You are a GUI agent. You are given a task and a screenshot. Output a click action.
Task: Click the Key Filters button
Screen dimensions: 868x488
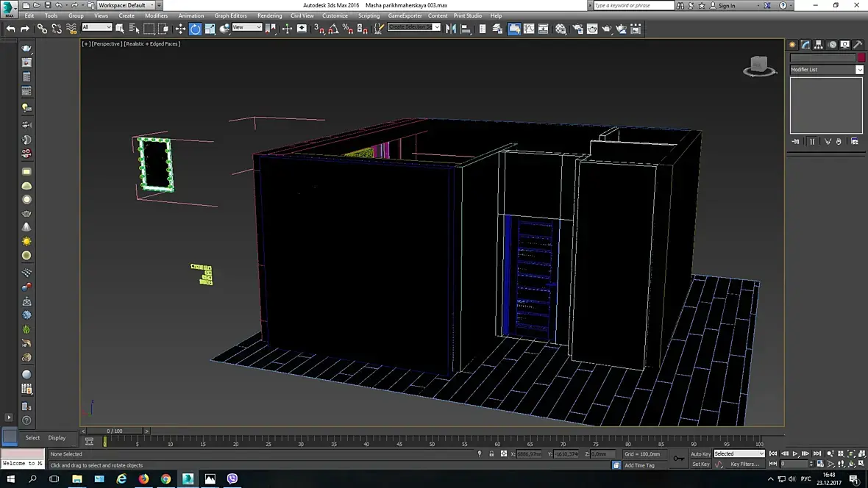pyautogui.click(x=744, y=464)
